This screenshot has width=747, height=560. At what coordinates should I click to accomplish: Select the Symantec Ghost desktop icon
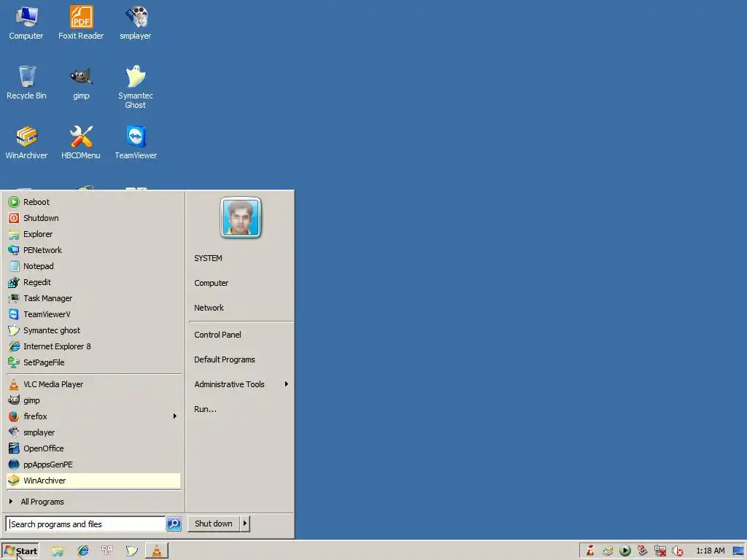pyautogui.click(x=136, y=87)
